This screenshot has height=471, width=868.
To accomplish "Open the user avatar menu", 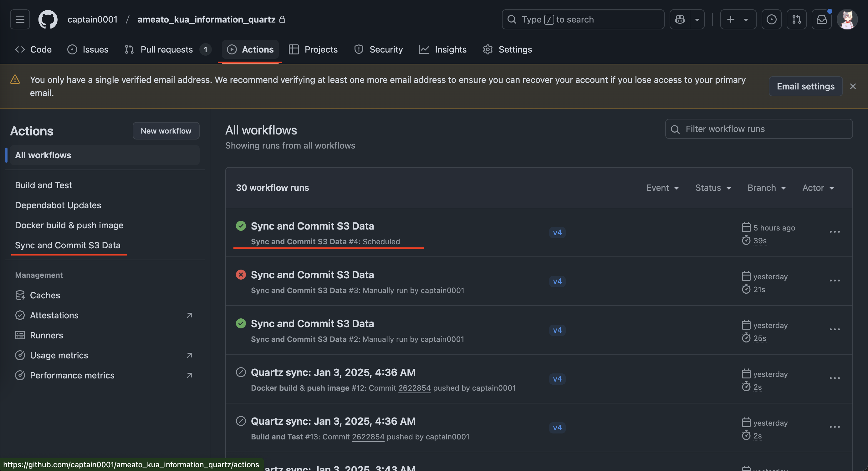I will pos(847,19).
